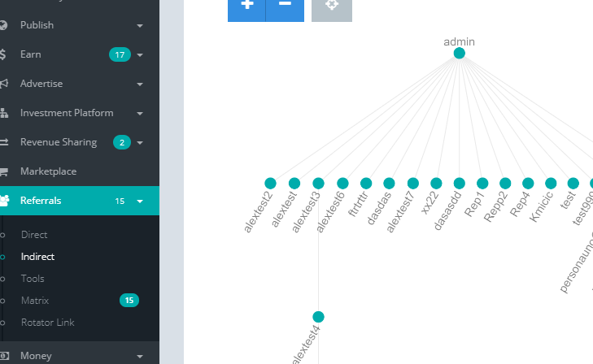
Task: Click the Matrix badge showing 15
Action: [x=129, y=301]
